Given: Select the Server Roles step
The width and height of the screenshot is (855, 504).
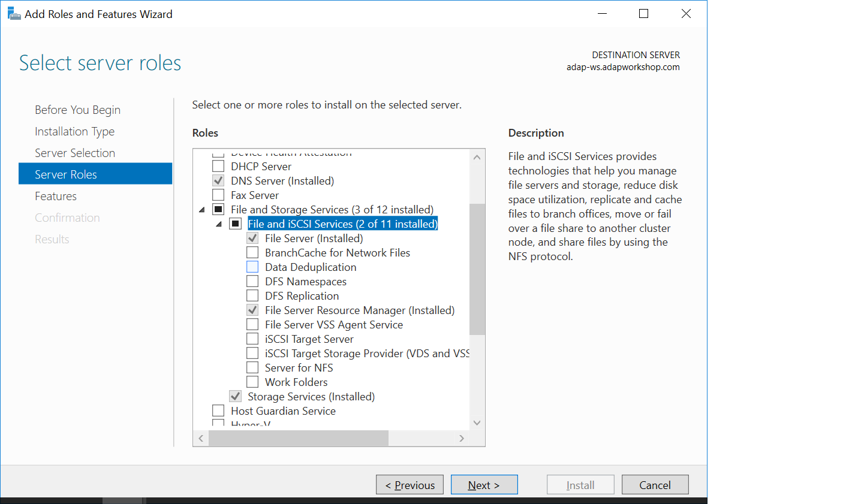Looking at the screenshot, I should point(95,174).
